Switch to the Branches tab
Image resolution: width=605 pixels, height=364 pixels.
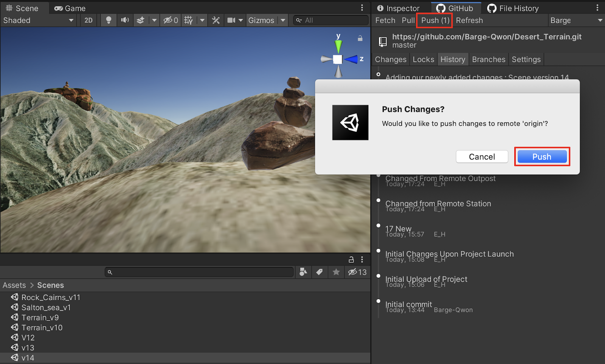click(489, 59)
